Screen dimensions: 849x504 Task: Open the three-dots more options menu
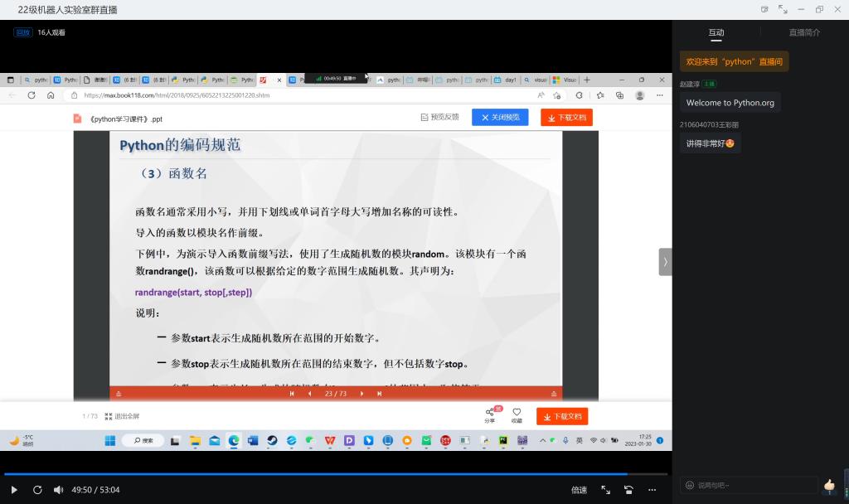(x=653, y=490)
